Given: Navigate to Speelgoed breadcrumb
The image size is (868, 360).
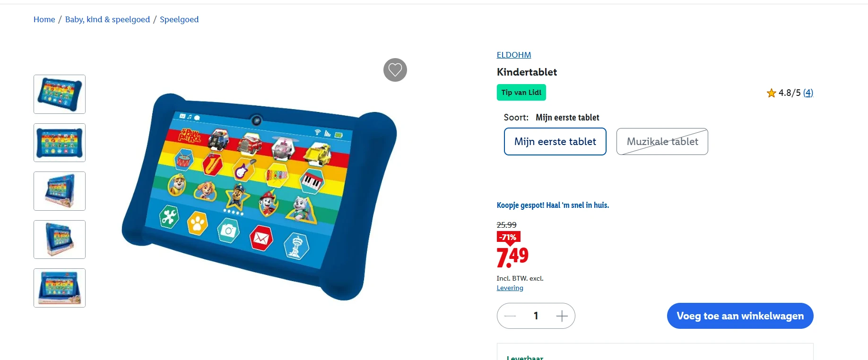Looking at the screenshot, I should (x=179, y=19).
